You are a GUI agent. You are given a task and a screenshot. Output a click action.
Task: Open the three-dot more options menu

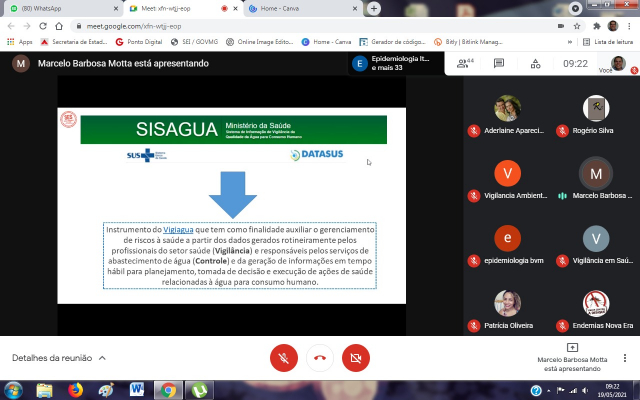pos(624,358)
